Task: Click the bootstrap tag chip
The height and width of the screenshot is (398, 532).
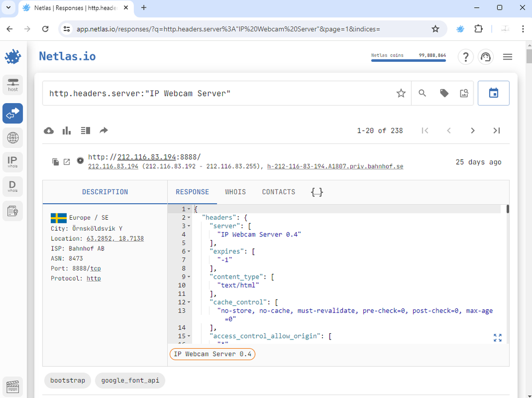Action: coord(68,380)
